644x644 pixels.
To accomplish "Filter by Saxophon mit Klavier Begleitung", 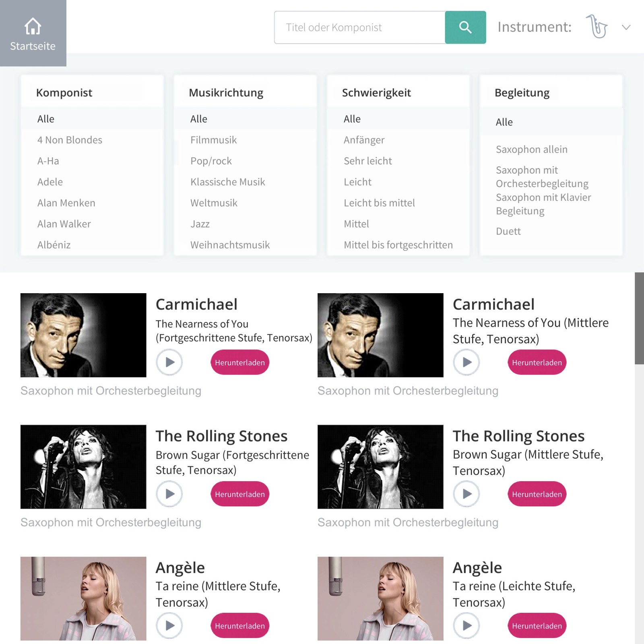I will (543, 204).
